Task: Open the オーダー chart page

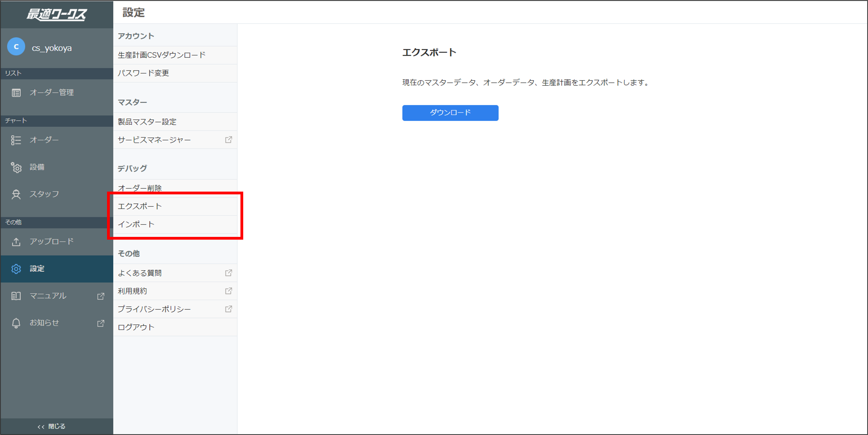Action: [57, 140]
